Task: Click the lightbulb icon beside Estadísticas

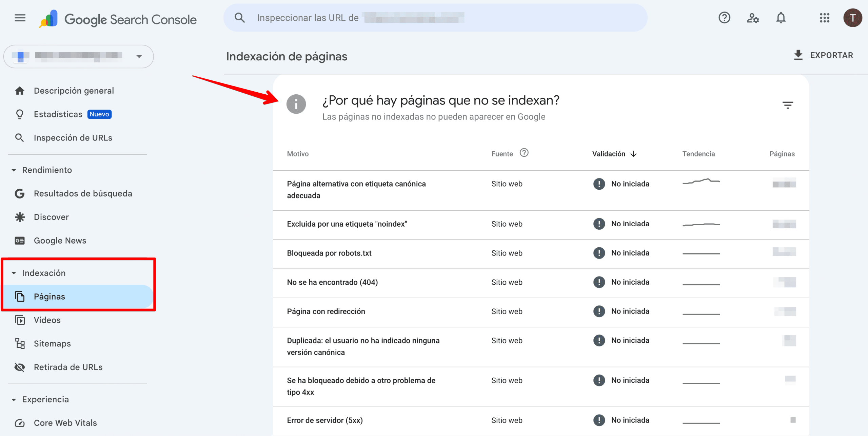Action: point(20,114)
